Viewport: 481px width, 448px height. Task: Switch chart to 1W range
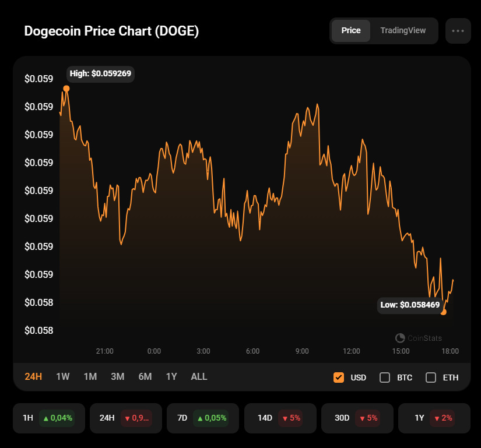tap(62, 377)
